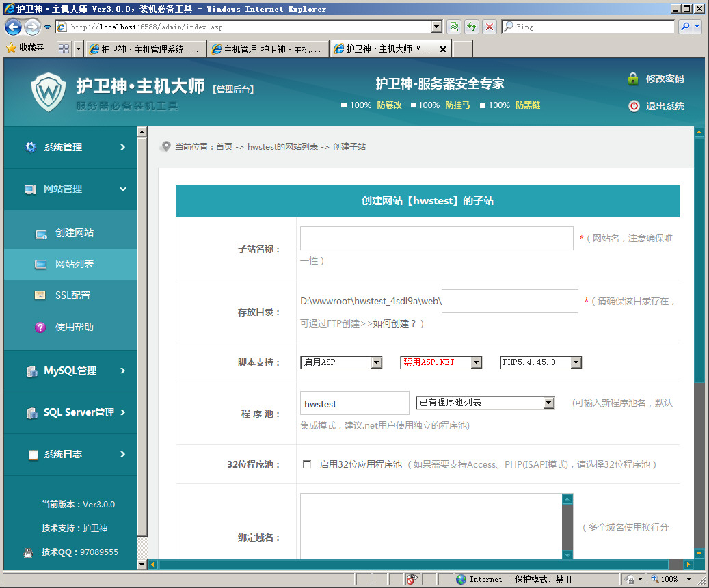Switch to 主机管理_护卫神·主机 tab

pos(268,49)
